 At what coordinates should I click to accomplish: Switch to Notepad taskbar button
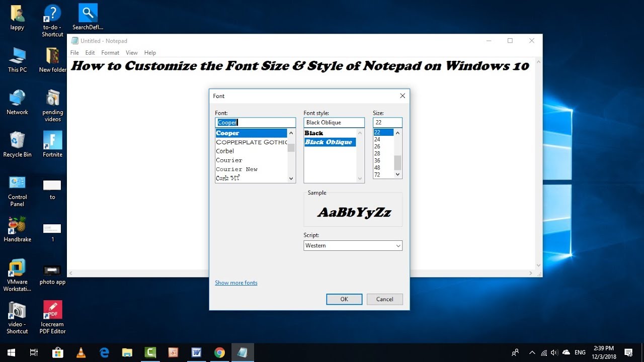tap(243, 352)
